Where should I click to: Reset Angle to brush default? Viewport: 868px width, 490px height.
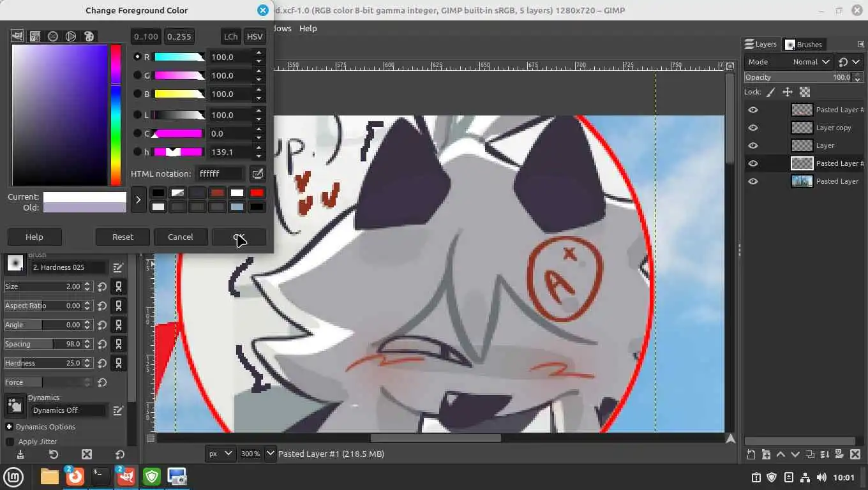point(102,325)
